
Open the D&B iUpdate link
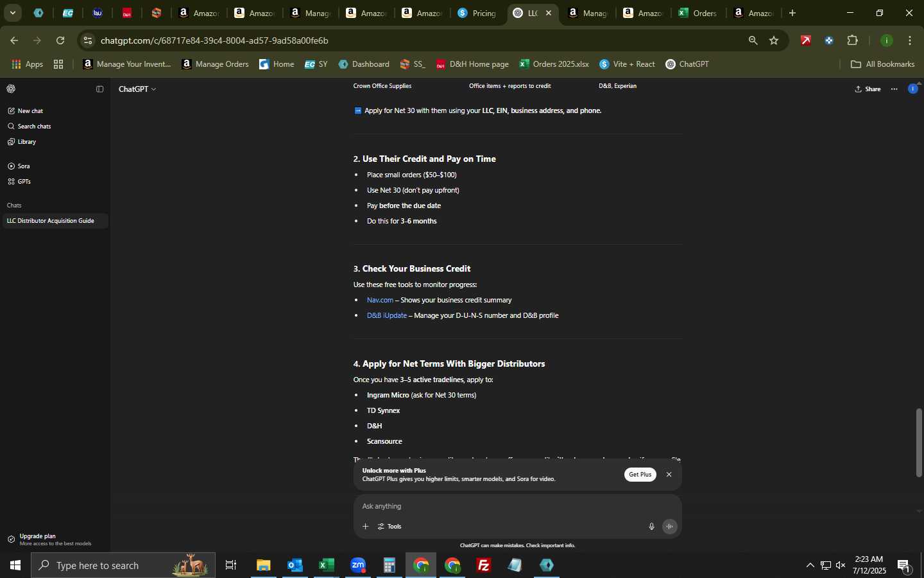386,315
